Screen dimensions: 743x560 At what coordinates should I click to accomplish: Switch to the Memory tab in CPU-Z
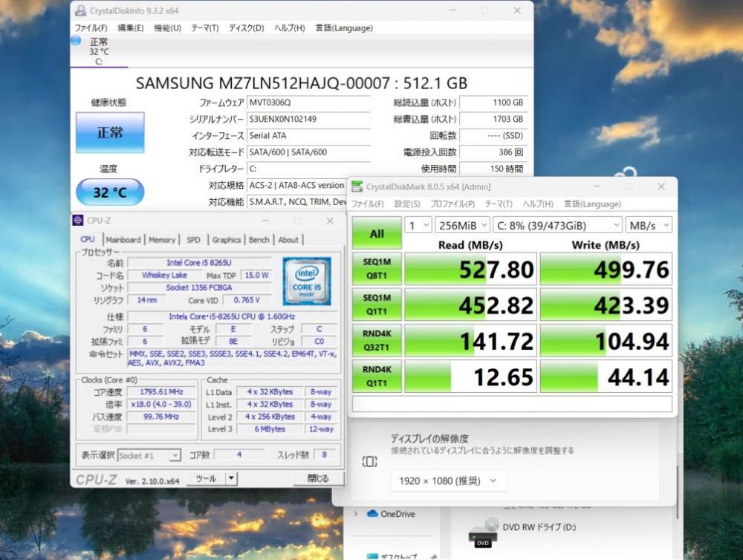(162, 240)
